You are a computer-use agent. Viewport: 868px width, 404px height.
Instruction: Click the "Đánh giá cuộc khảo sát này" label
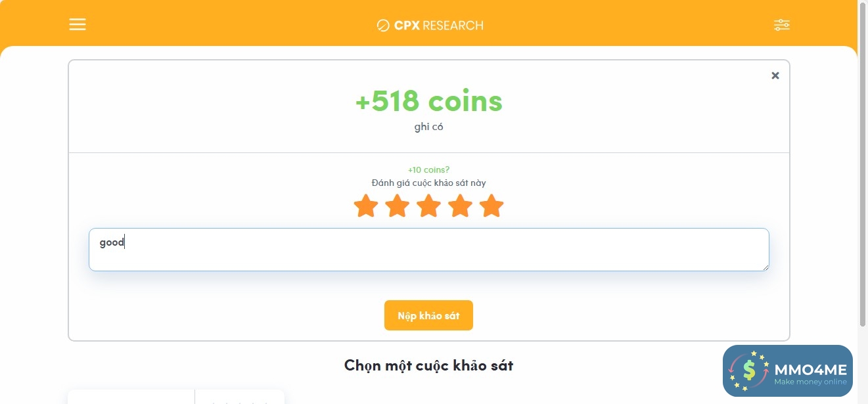pos(428,183)
